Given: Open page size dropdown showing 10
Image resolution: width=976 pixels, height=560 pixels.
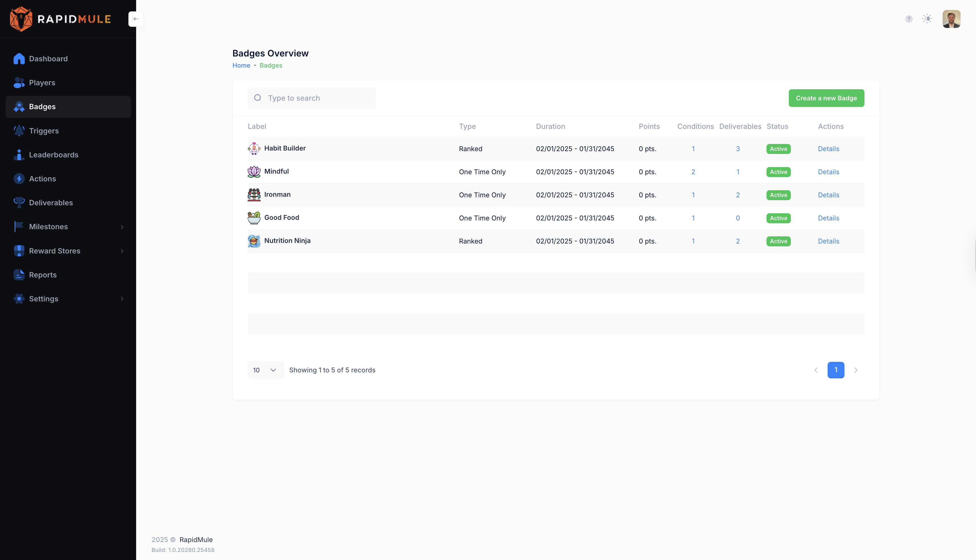Looking at the screenshot, I should click(x=265, y=370).
